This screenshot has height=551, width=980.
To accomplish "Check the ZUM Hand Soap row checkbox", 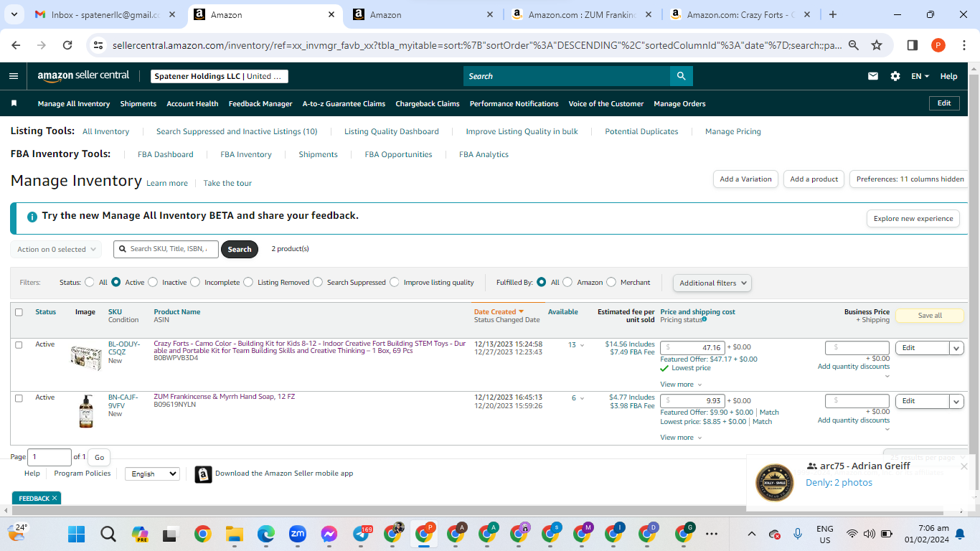I will pyautogui.click(x=19, y=398).
